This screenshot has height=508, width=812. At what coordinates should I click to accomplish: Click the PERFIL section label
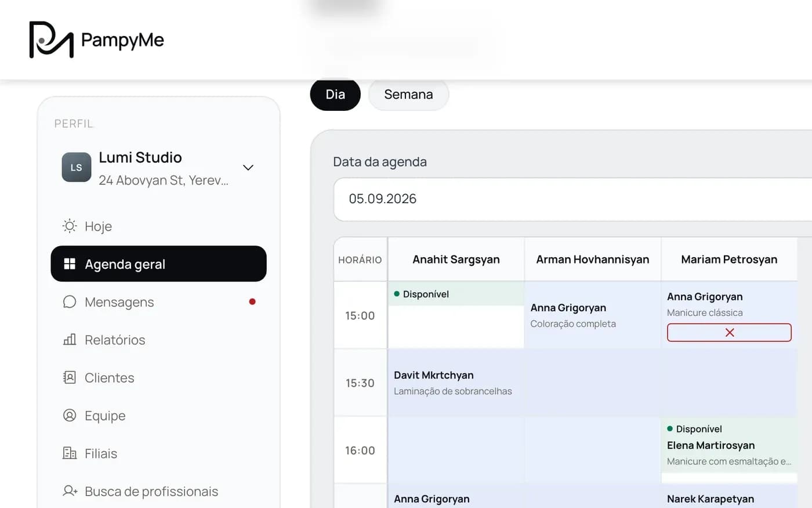74,124
